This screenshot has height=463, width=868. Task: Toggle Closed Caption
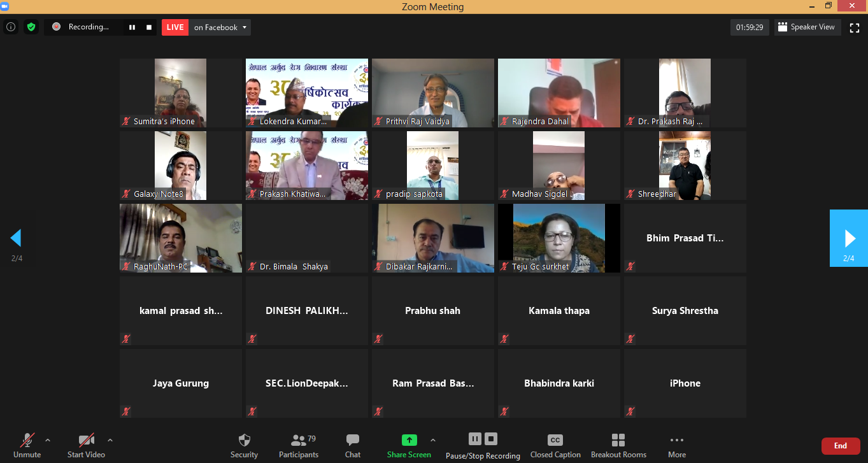(x=555, y=446)
